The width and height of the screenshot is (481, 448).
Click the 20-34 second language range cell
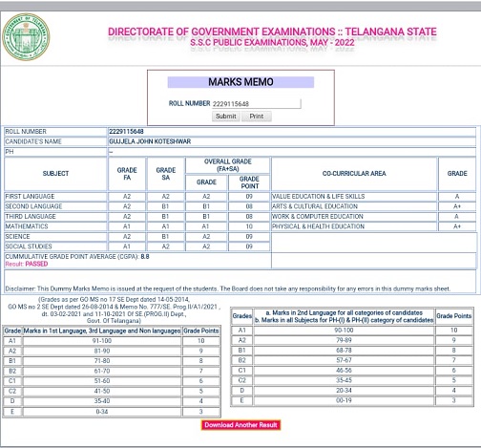pyautogui.click(x=344, y=391)
